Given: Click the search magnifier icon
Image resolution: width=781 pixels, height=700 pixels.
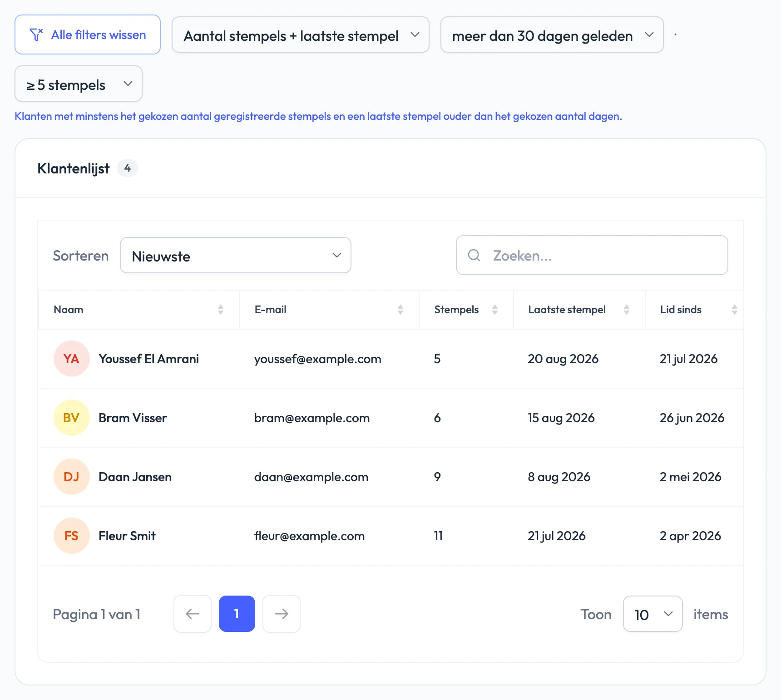Looking at the screenshot, I should [x=474, y=255].
